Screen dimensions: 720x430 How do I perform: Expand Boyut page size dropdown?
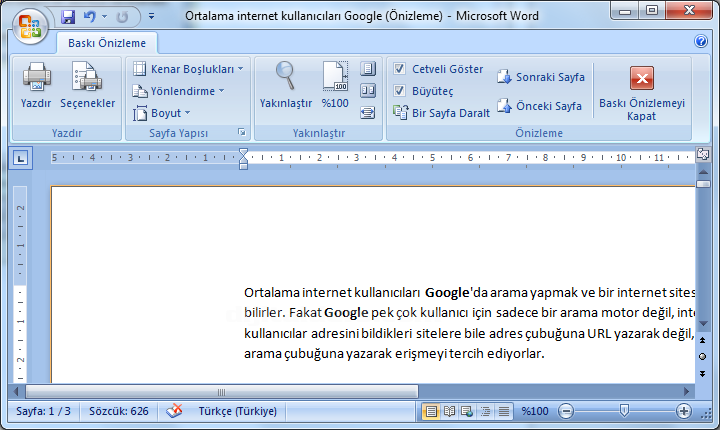point(161,113)
